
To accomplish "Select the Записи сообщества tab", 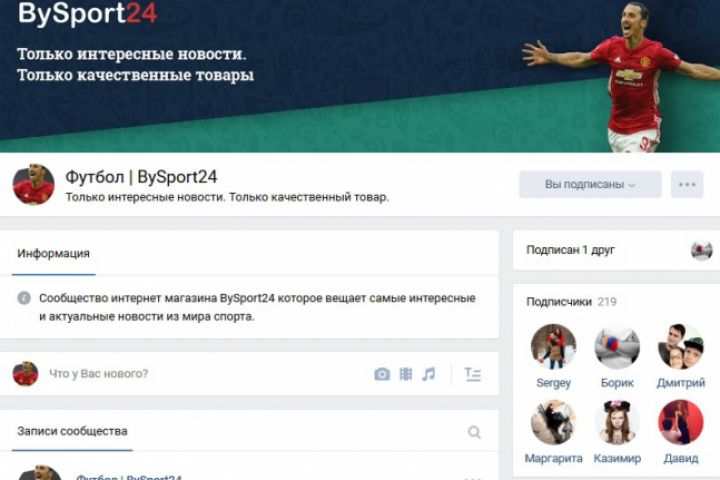I will pyautogui.click(x=72, y=431).
